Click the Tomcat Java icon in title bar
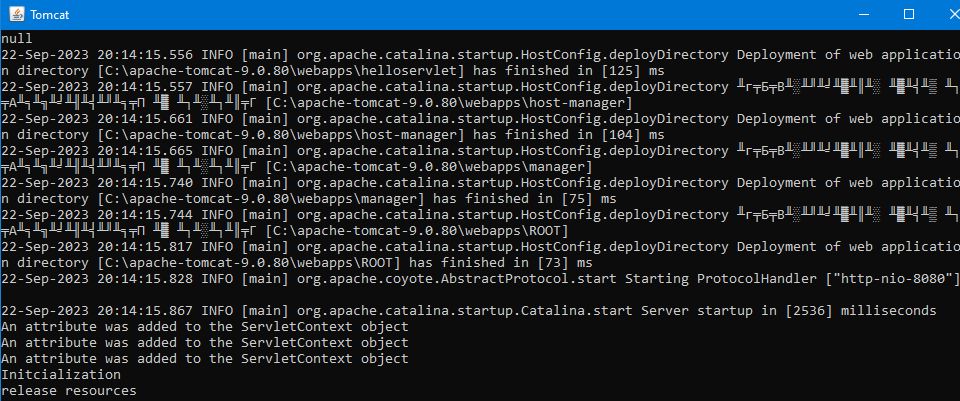This screenshot has height=401, width=960. [x=18, y=14]
